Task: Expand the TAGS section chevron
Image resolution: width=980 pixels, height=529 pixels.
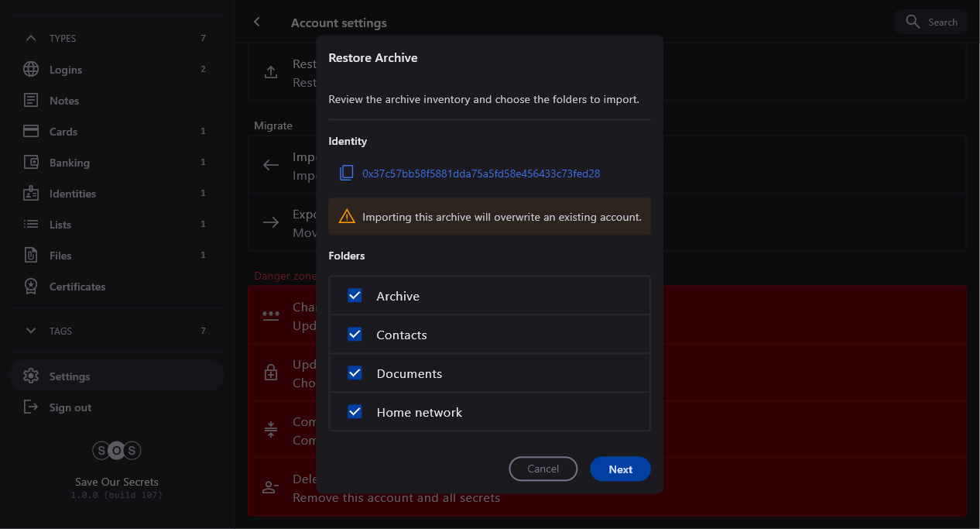Action: [x=31, y=331]
